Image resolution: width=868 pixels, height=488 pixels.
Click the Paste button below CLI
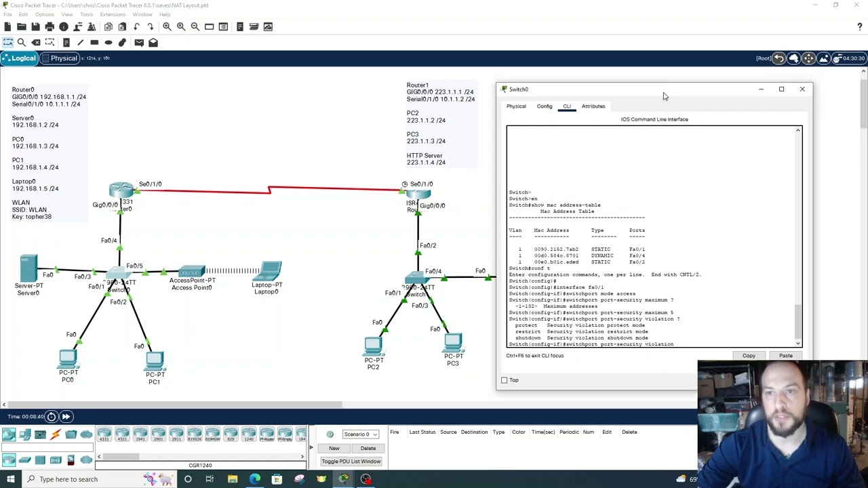(x=786, y=356)
